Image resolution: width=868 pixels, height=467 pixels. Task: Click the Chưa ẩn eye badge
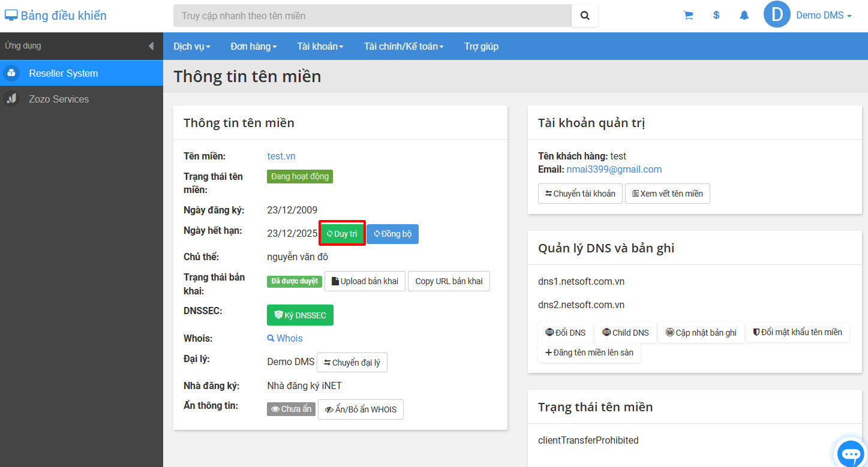coord(291,409)
